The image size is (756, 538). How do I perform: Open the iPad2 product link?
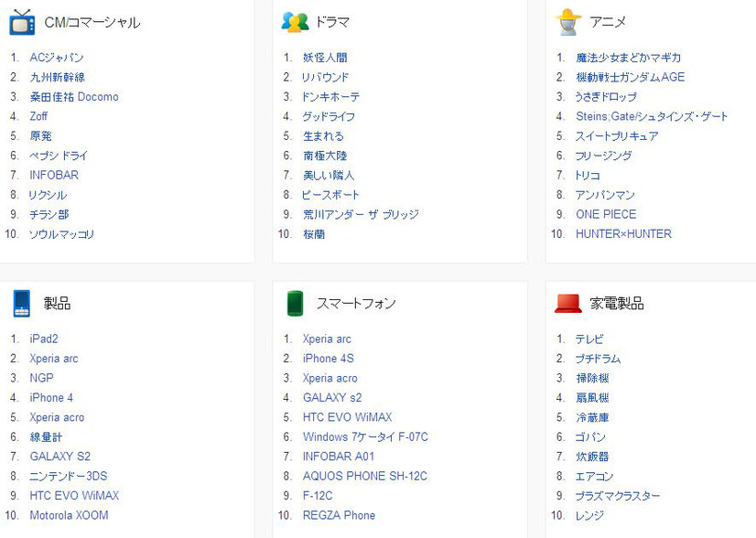pos(44,339)
